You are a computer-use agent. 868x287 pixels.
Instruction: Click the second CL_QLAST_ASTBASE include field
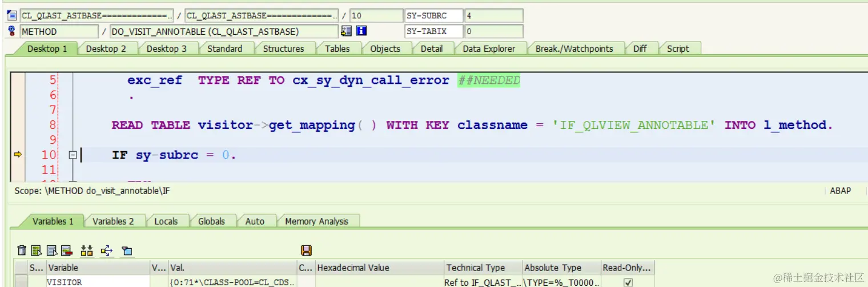tap(262, 16)
